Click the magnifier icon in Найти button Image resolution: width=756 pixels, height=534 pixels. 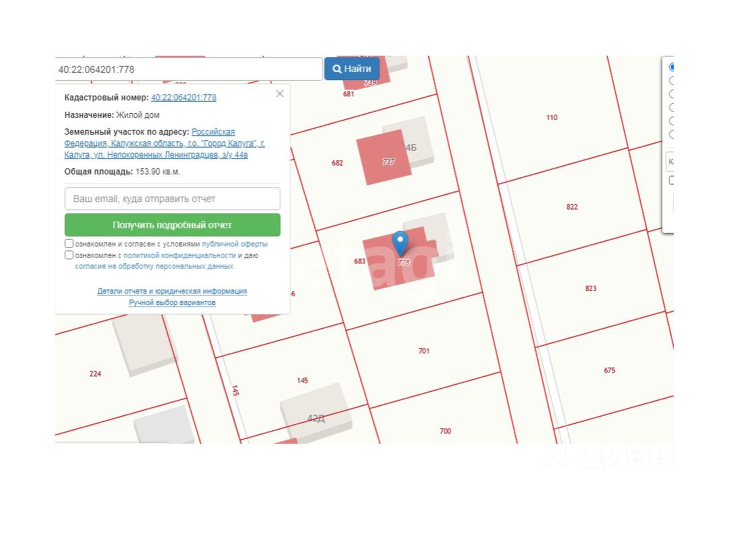click(x=337, y=69)
